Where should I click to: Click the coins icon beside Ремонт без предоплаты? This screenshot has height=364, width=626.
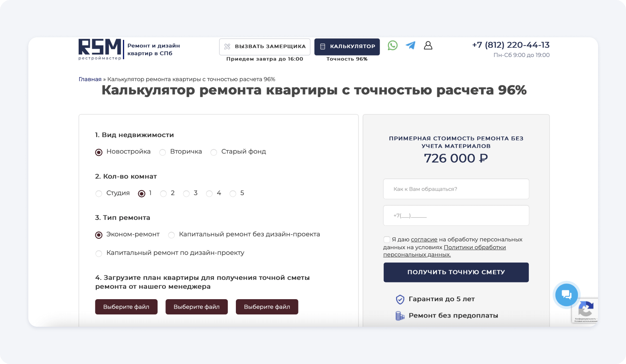click(x=400, y=316)
